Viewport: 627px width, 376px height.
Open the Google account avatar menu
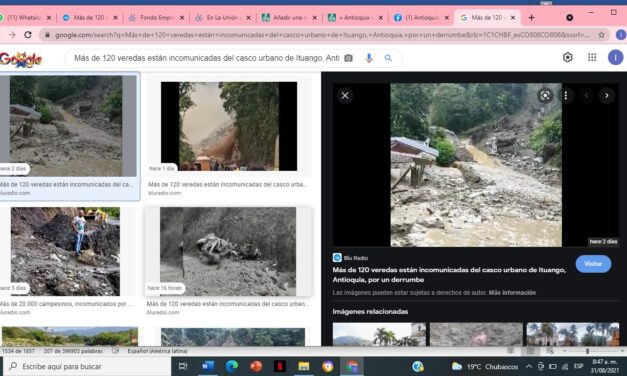point(615,58)
